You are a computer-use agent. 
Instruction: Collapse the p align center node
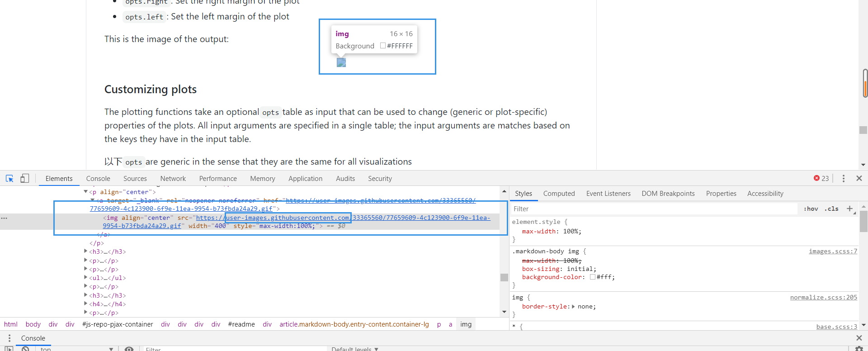86,192
